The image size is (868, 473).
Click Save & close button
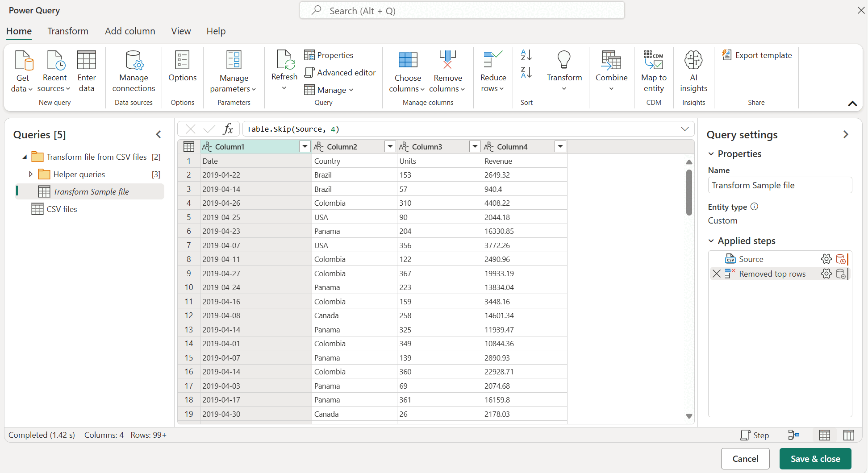tap(815, 459)
